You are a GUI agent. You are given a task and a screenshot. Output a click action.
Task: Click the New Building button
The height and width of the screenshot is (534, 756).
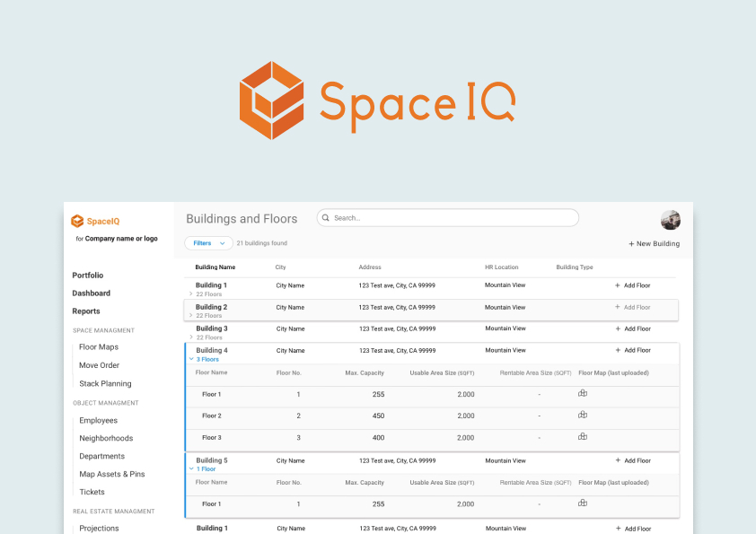click(655, 243)
